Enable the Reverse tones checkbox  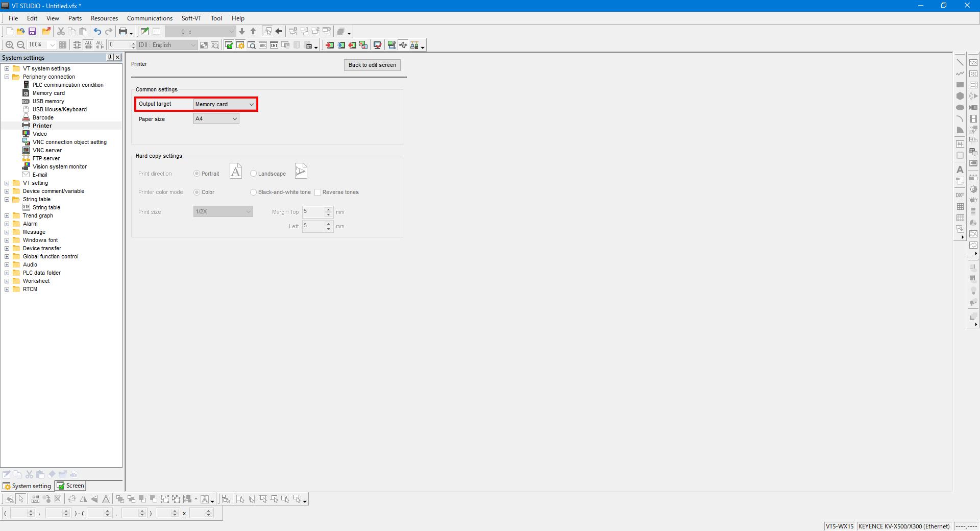point(318,192)
